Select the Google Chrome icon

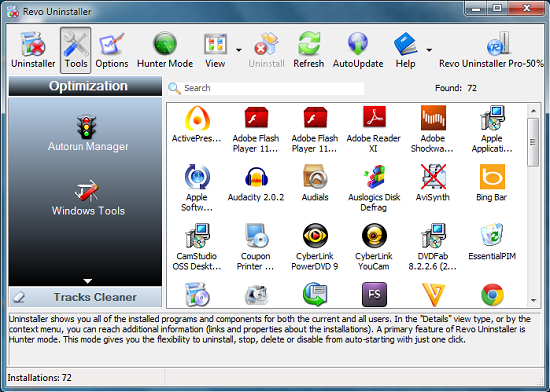click(492, 295)
